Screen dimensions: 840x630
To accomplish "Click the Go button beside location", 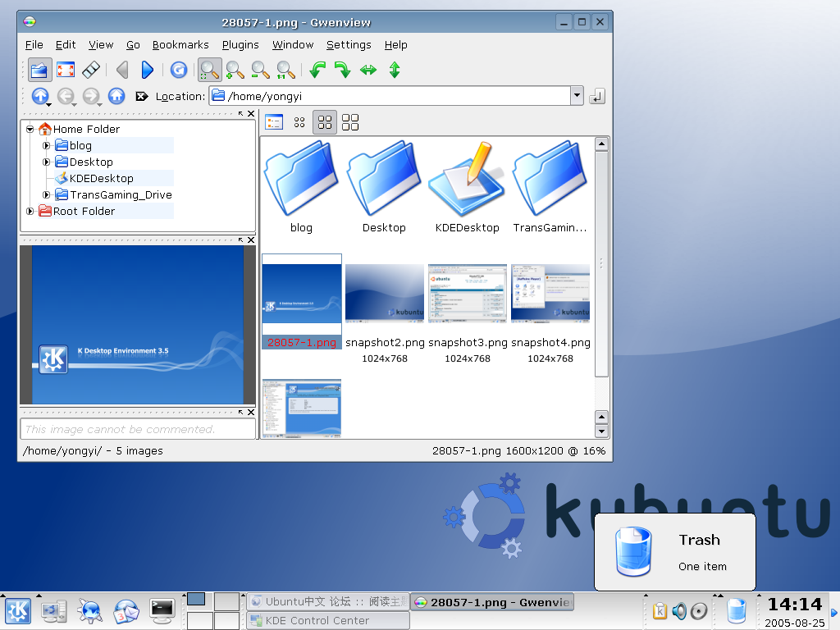I will tap(597, 97).
